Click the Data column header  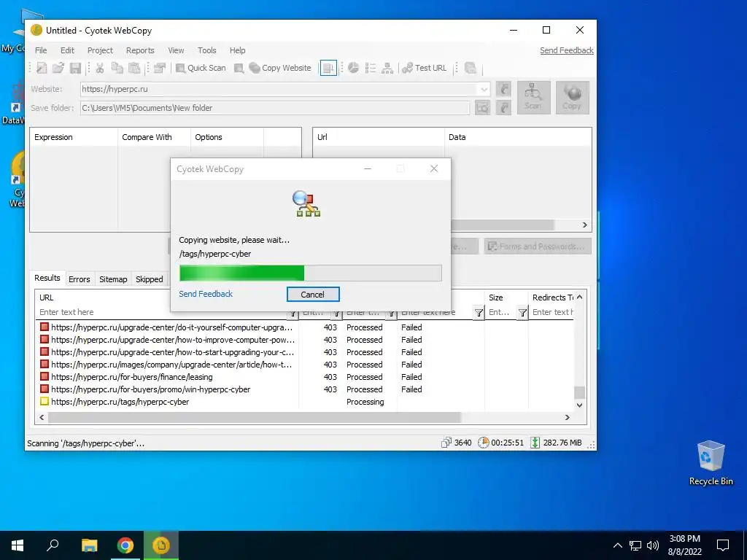click(x=518, y=137)
